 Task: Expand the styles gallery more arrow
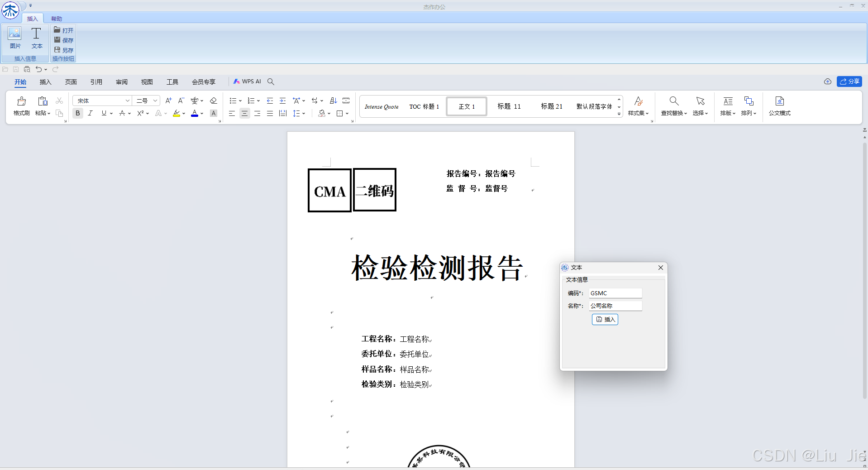click(x=619, y=114)
